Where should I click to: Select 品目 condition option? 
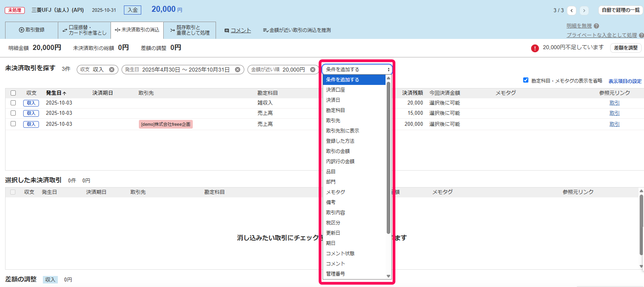pyautogui.click(x=354, y=172)
